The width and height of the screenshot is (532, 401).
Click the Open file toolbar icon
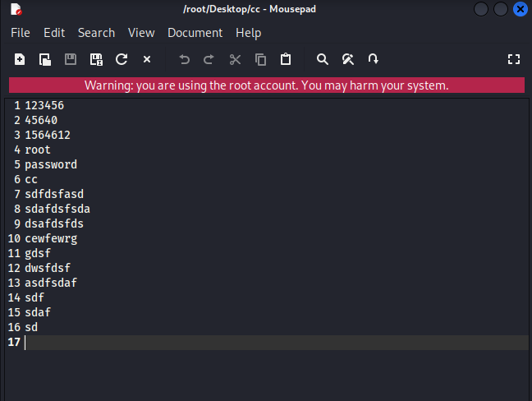(x=45, y=59)
